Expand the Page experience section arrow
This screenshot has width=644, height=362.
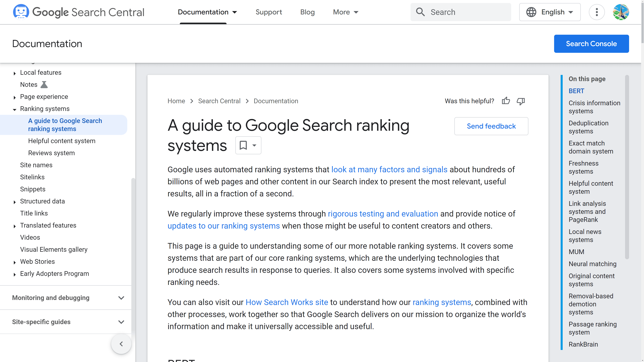(x=14, y=97)
